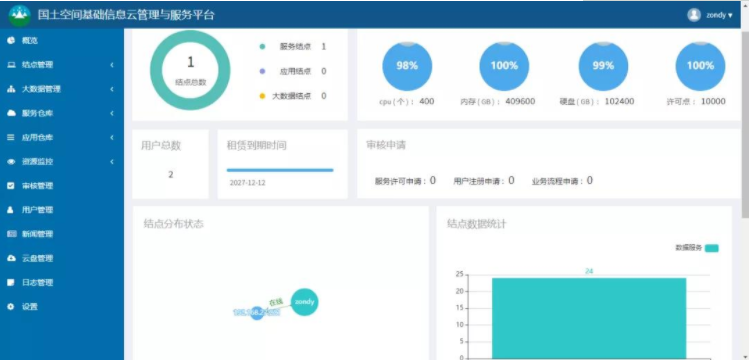Expand the 结点管理 submenu chevron
Viewport: 751px width, 360px height.
pyautogui.click(x=112, y=65)
